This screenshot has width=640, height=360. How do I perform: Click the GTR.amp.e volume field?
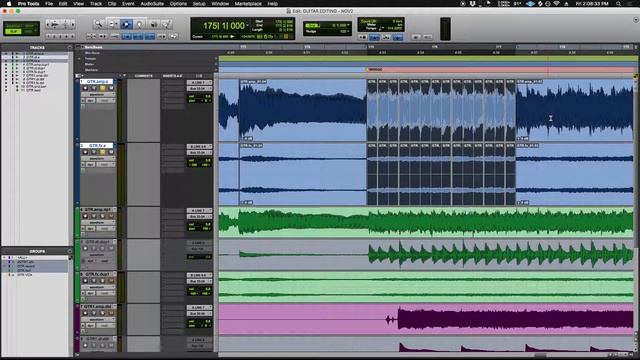[x=199, y=96]
